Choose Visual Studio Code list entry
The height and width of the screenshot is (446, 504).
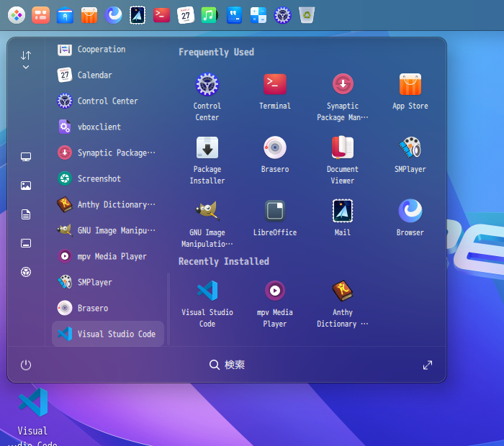click(108, 334)
